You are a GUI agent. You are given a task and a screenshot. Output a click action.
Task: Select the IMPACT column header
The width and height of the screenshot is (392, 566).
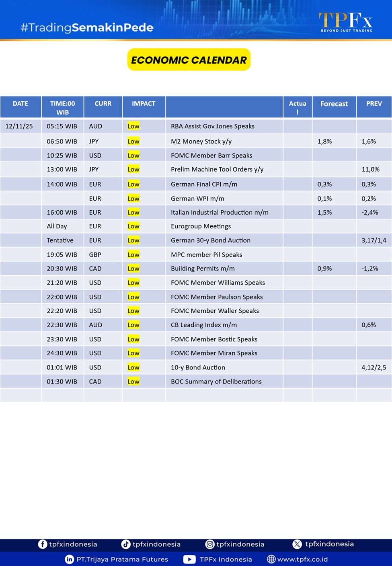(x=144, y=104)
